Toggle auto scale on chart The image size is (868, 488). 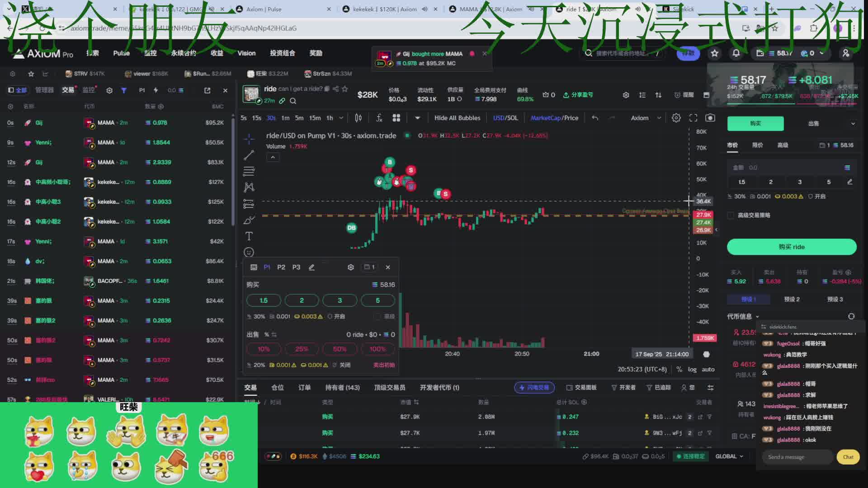(708, 369)
